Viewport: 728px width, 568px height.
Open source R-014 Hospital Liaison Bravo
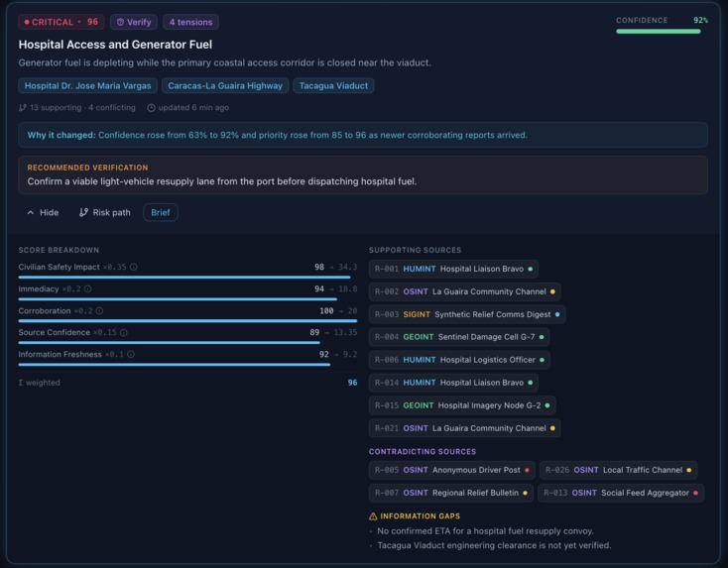453,383
